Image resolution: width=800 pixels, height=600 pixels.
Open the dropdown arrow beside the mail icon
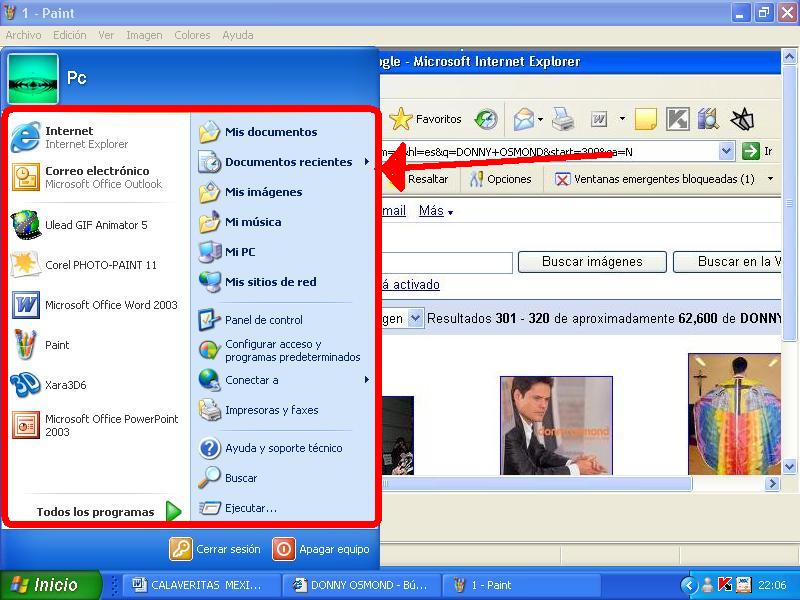(x=540, y=120)
